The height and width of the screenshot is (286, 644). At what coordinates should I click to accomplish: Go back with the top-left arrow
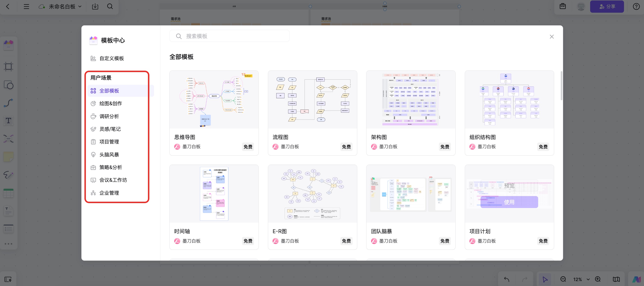(8, 7)
